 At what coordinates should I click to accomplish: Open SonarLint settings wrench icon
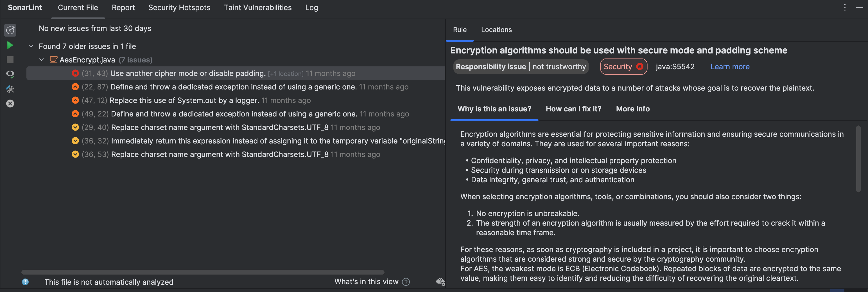pyautogui.click(x=10, y=89)
